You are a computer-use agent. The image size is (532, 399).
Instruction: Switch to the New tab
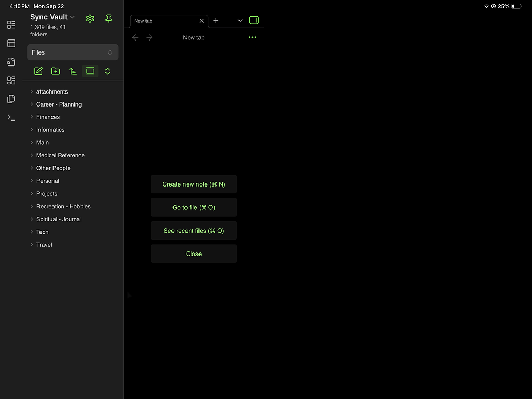[x=156, y=21]
